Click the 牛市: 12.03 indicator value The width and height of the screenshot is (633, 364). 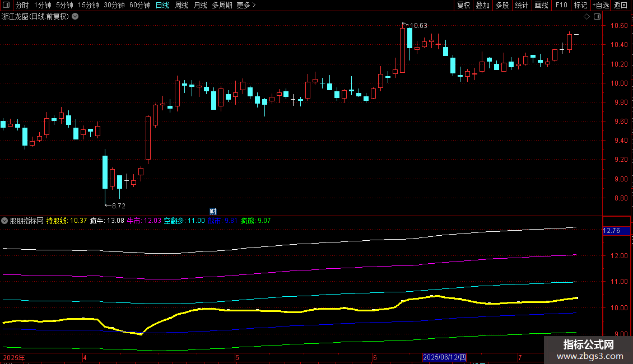(x=144, y=221)
